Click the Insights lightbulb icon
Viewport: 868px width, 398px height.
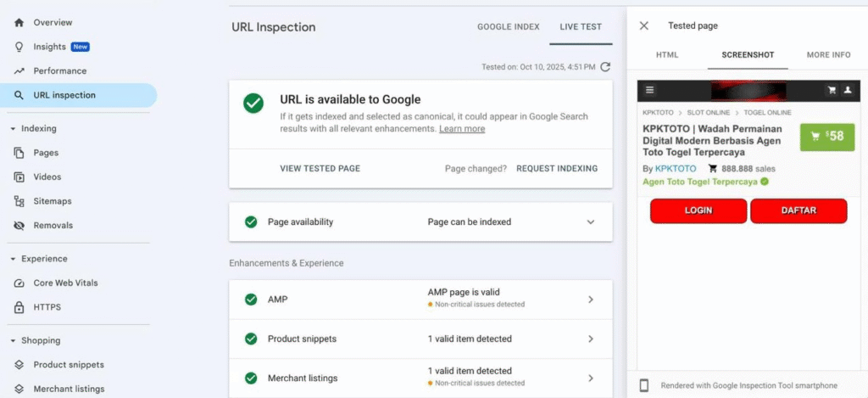[19, 47]
